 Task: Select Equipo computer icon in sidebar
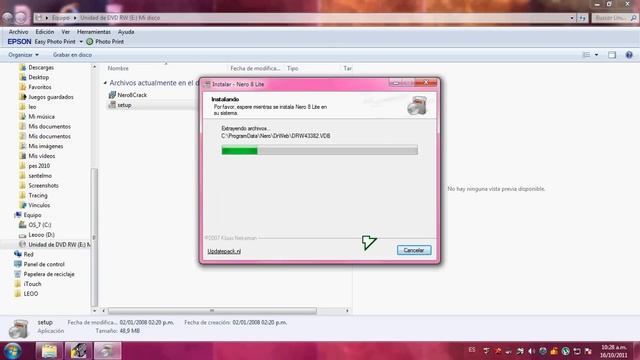click(x=18, y=215)
